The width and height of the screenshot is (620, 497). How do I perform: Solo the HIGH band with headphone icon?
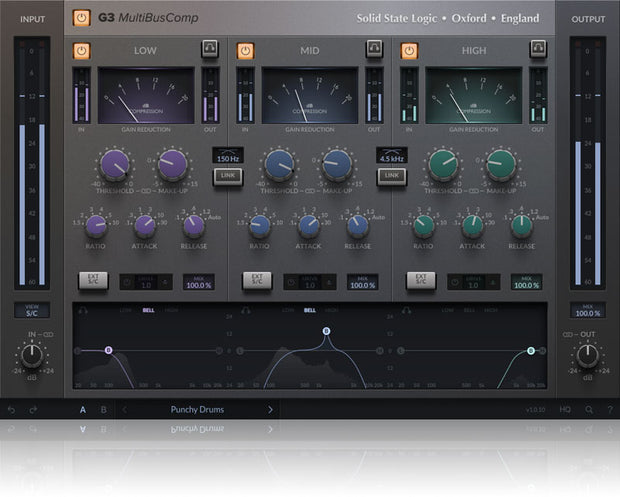click(538, 49)
